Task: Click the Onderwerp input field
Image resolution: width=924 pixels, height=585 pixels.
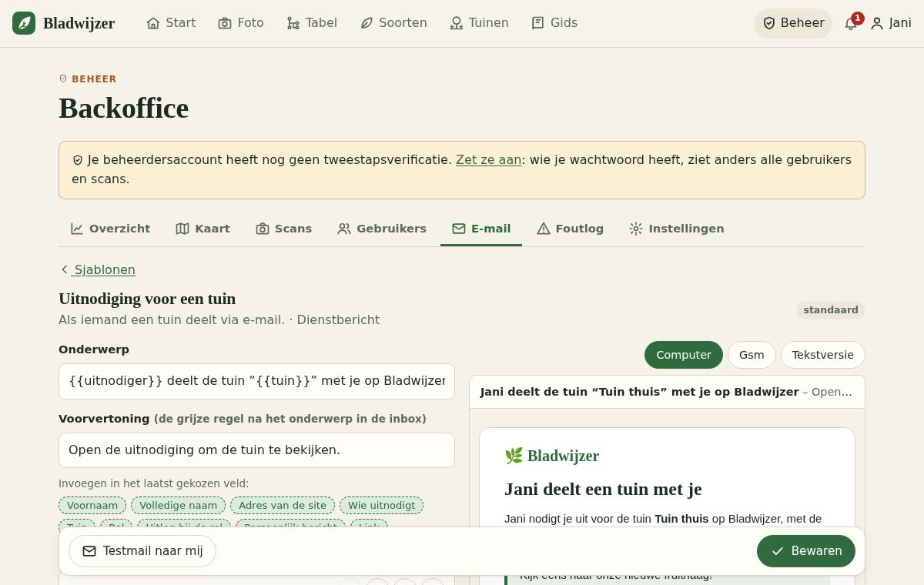Action: pyautogui.click(x=256, y=381)
